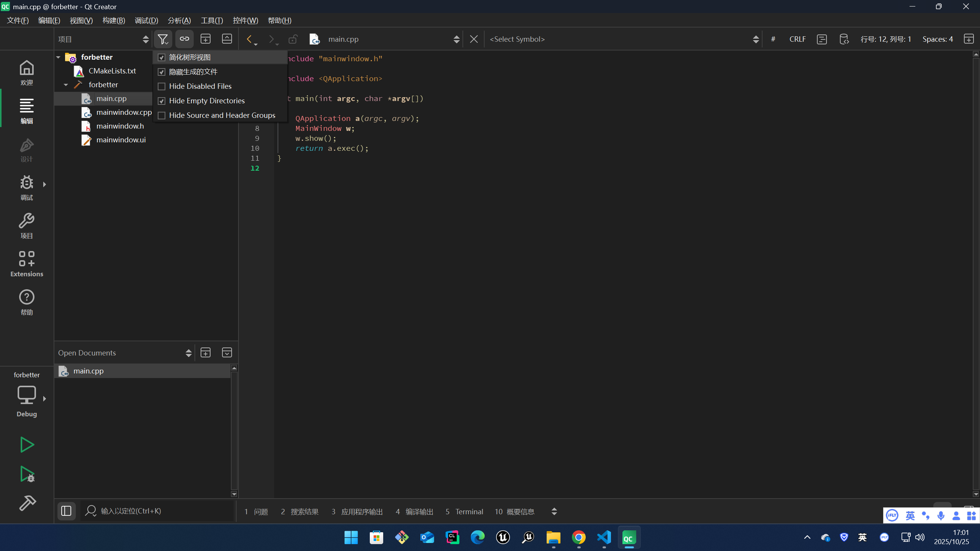Enable Hide Disabled Files checkbox
The height and width of the screenshot is (551, 980).
tap(162, 86)
